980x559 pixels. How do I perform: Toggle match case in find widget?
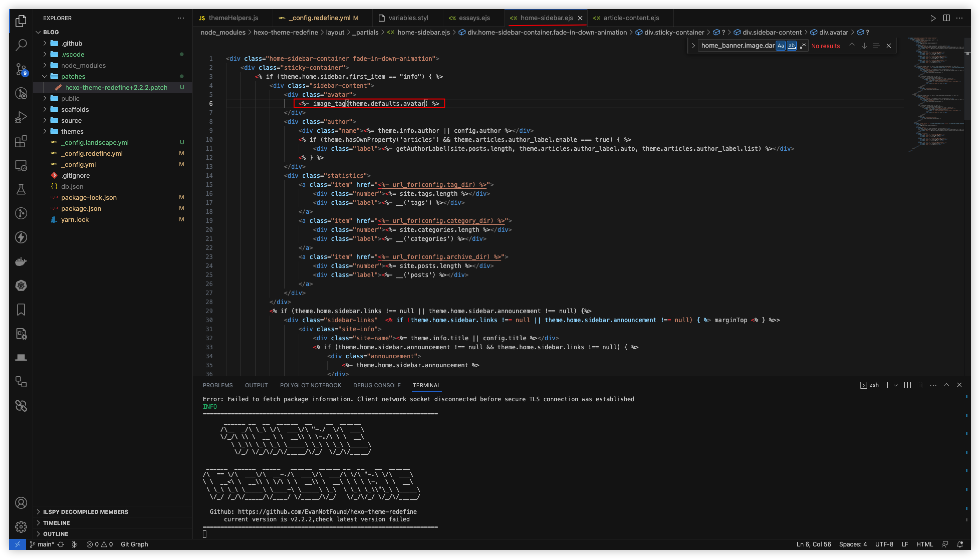(780, 46)
